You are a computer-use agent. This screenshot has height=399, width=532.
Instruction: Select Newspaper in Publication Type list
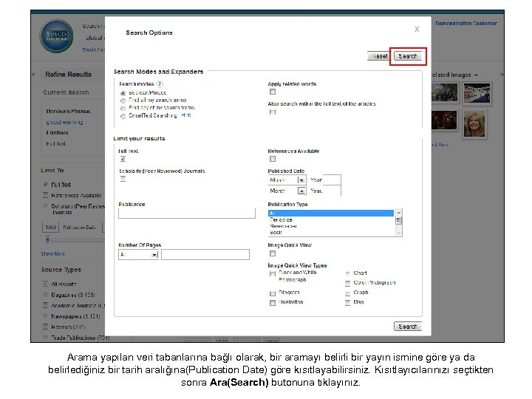pyautogui.click(x=331, y=226)
